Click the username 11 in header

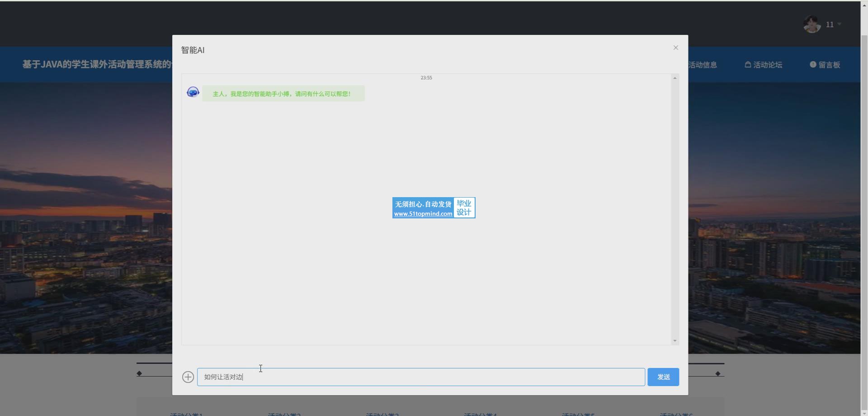[830, 24]
